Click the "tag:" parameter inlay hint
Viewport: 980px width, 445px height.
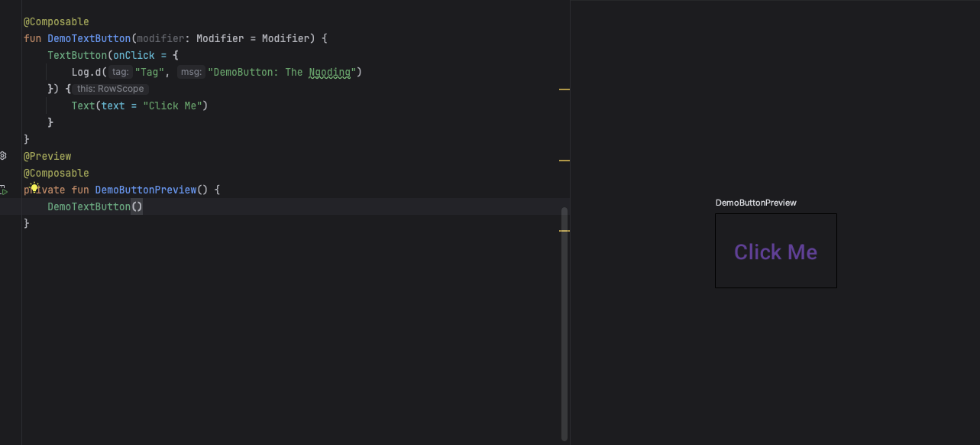pyautogui.click(x=120, y=72)
